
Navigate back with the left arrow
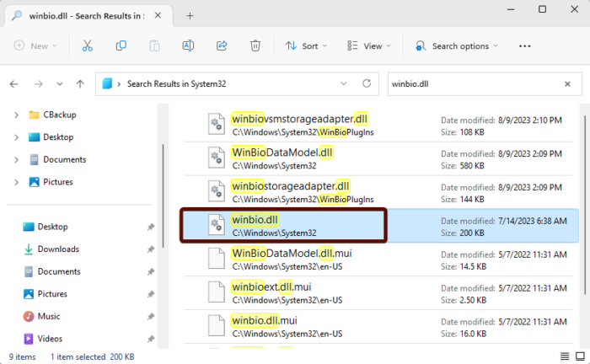pos(14,83)
